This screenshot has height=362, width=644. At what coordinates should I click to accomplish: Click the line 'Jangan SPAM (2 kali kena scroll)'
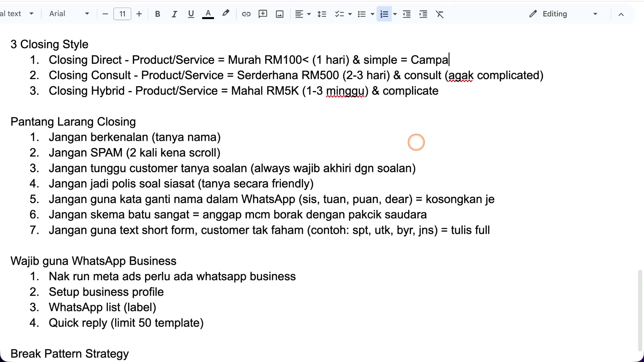point(135,153)
